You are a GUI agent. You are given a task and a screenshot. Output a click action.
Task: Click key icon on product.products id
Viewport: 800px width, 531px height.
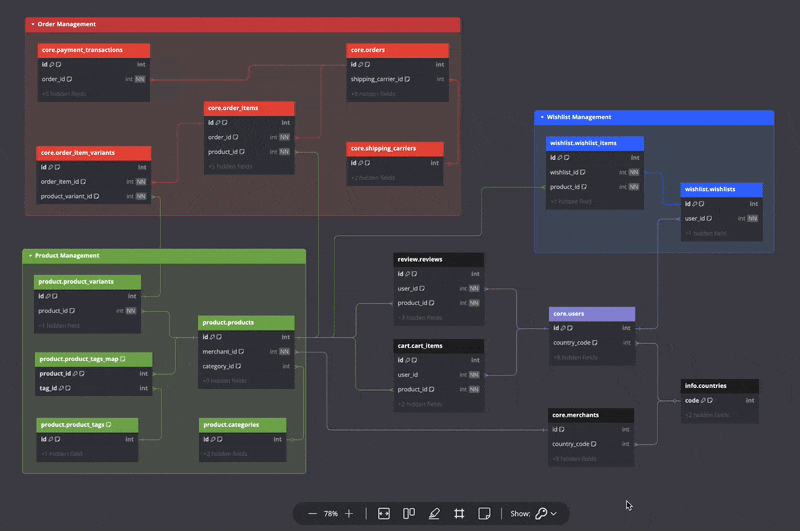coord(212,337)
